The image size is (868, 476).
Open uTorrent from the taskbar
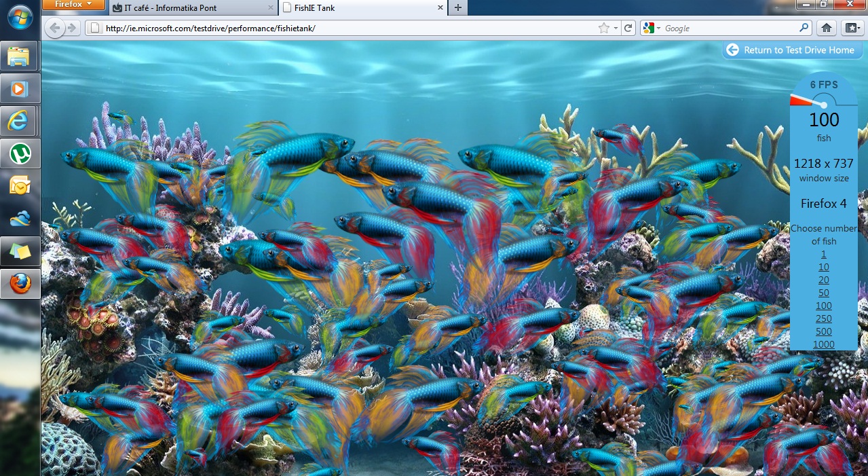tap(20, 153)
